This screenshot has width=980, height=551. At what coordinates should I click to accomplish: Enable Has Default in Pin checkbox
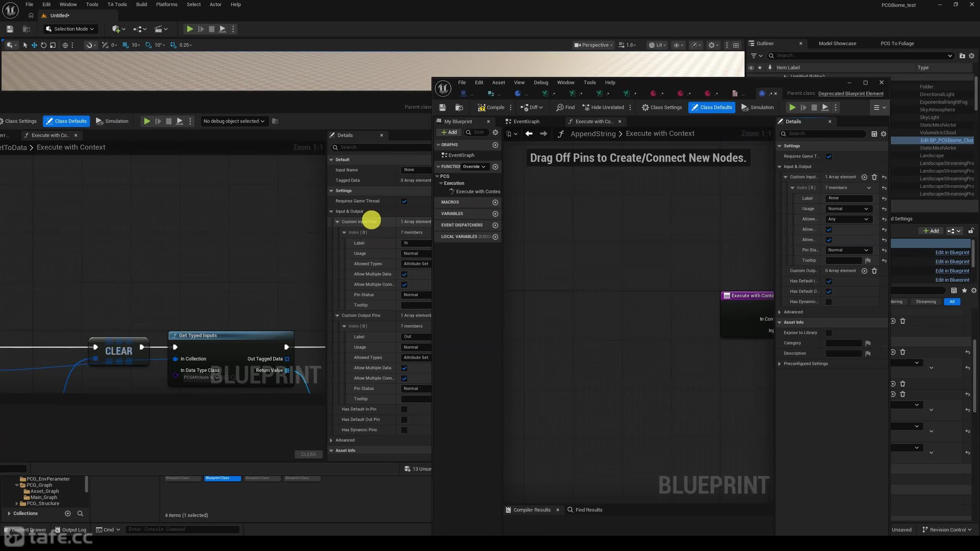[x=404, y=409]
